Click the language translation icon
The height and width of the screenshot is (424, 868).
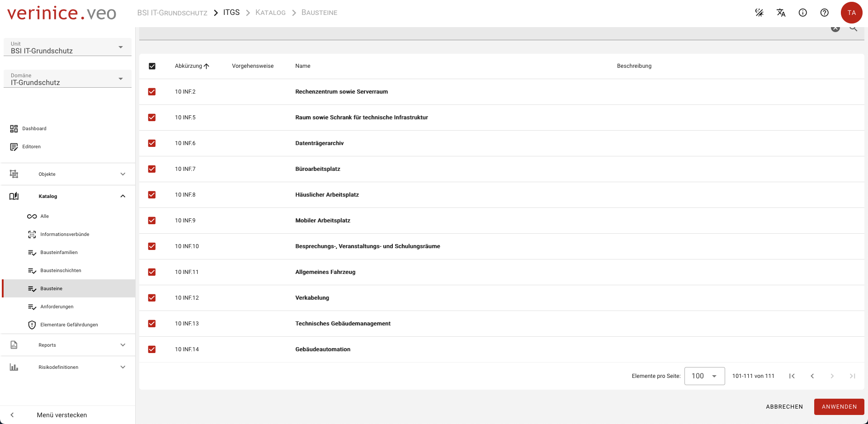[x=781, y=13]
